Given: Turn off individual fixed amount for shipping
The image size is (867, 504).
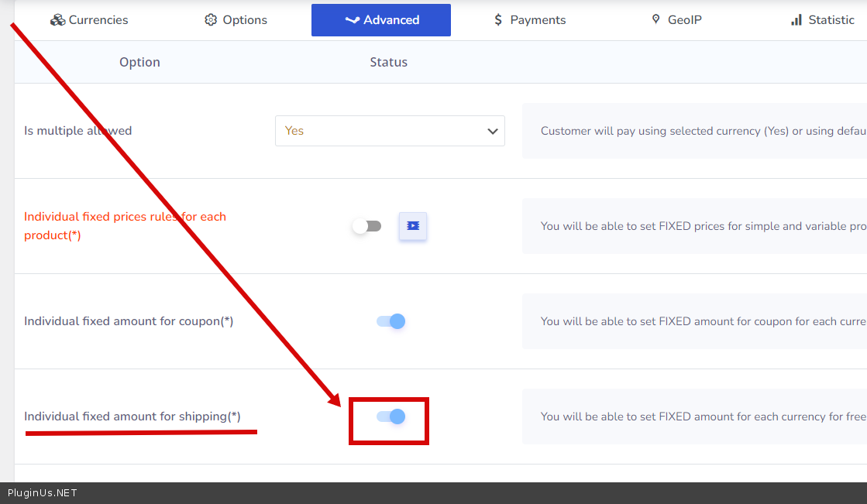Looking at the screenshot, I should [390, 417].
